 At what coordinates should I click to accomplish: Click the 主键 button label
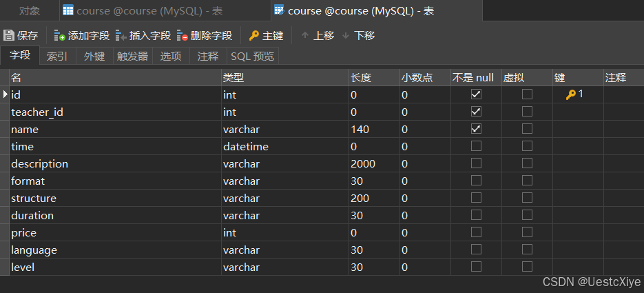[x=273, y=36]
